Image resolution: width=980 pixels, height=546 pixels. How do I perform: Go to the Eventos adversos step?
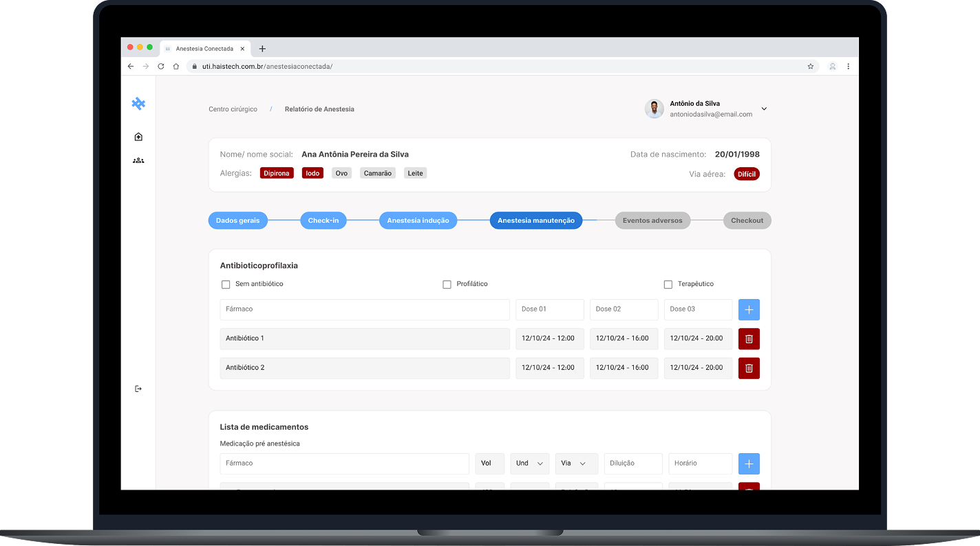[x=652, y=221]
